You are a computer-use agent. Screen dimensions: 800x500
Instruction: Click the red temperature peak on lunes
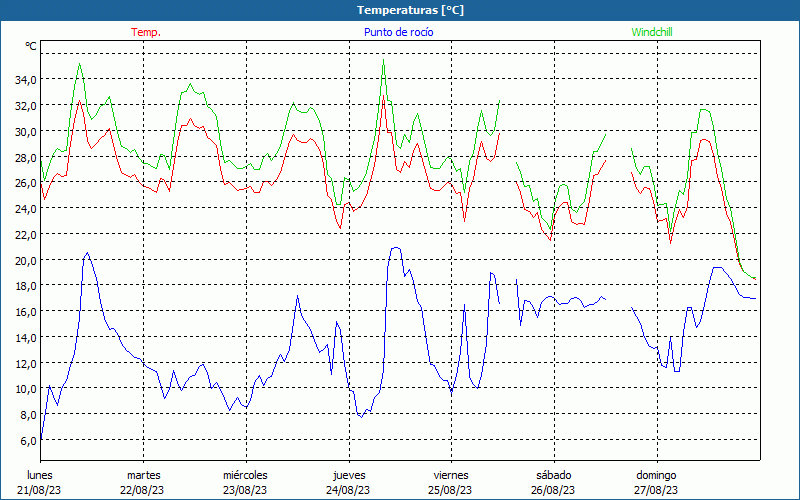(79, 101)
